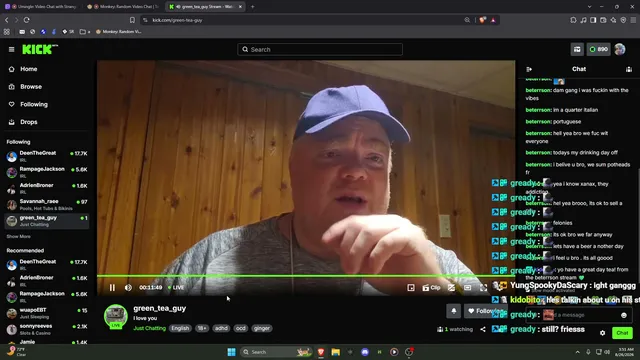Open chat settings gear
This screenshot has width=640, height=360.
tap(602, 333)
